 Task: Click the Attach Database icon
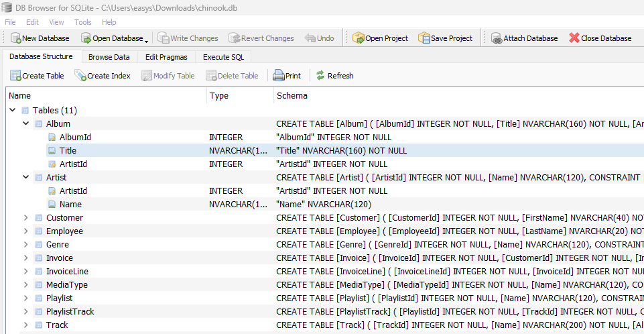click(497, 38)
